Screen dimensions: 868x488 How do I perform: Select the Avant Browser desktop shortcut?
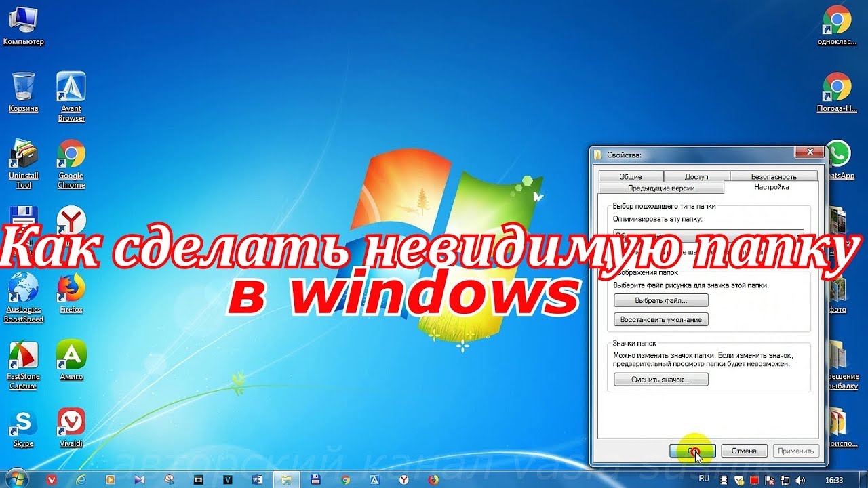pyautogui.click(x=71, y=97)
